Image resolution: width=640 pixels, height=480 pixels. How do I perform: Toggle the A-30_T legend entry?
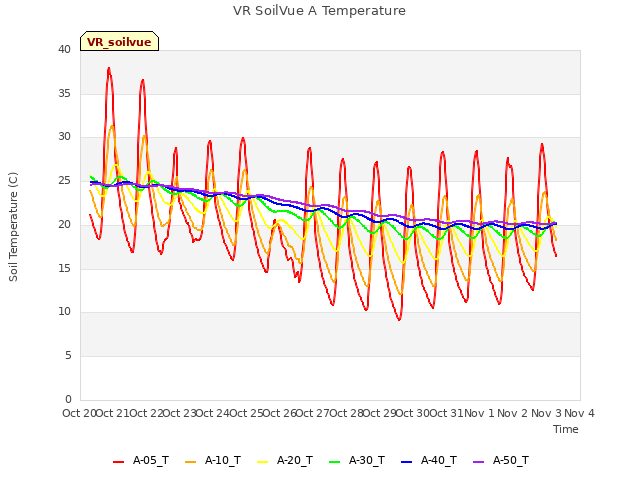tap(357, 460)
